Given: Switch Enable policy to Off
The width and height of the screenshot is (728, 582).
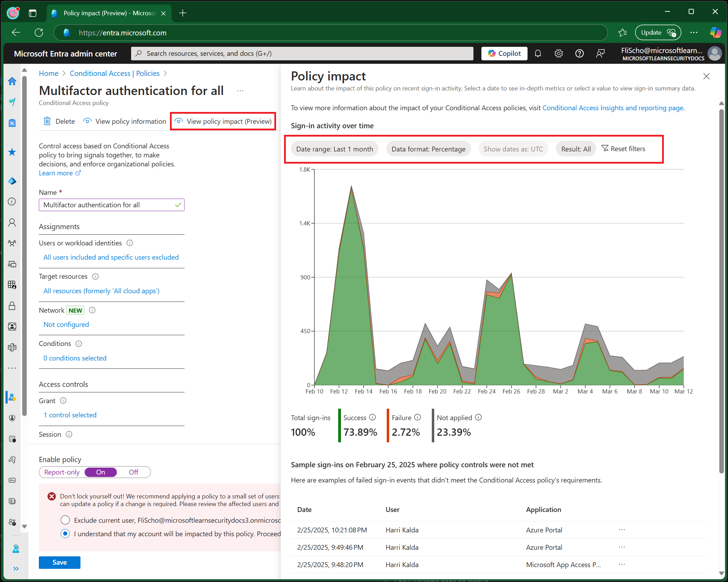Looking at the screenshot, I should (x=133, y=472).
